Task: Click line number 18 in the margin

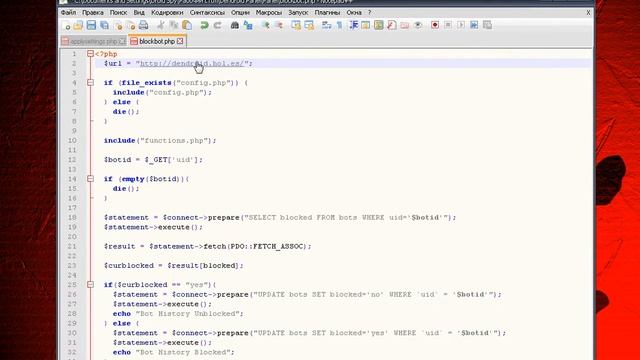Action: coord(72,217)
